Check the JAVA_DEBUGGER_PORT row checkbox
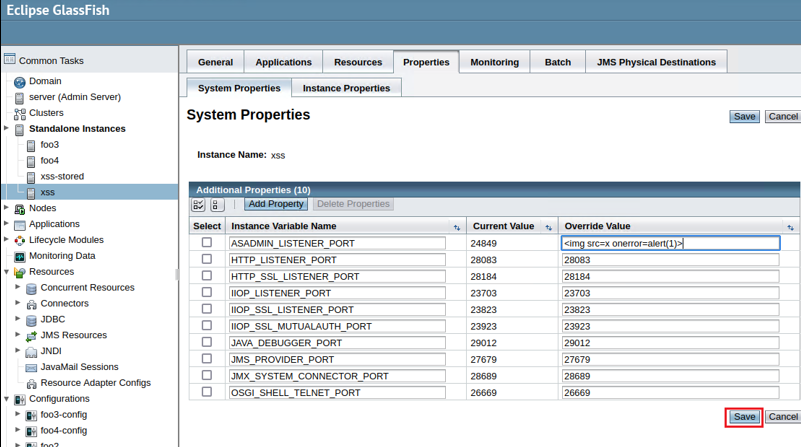The image size is (801, 447). [206, 342]
